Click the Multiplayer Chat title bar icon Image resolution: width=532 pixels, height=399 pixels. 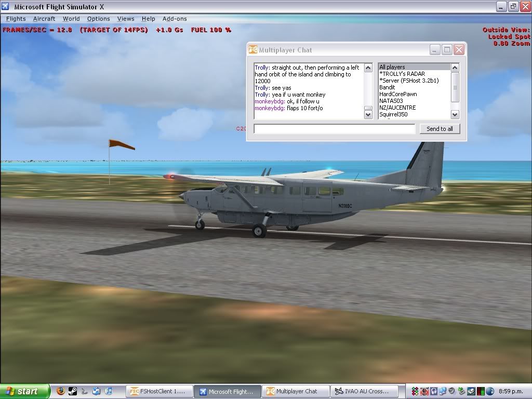pos(253,50)
